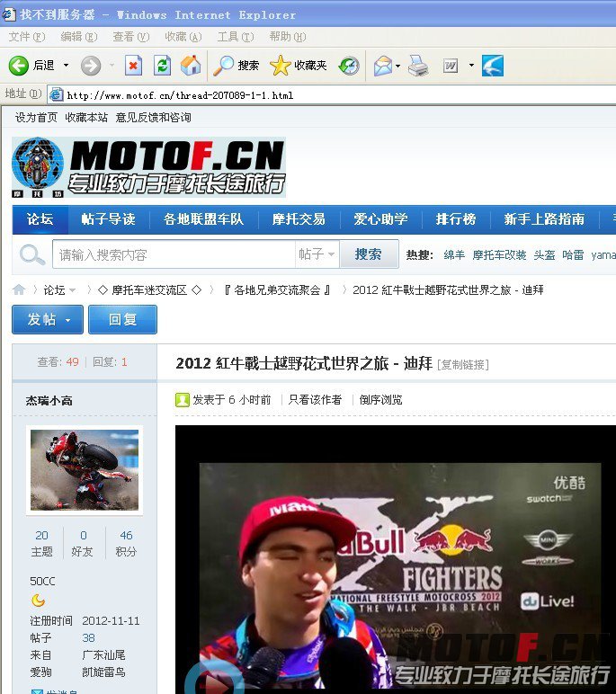The height and width of the screenshot is (694, 616).
Task: Open the History clock icon
Action: [349, 66]
